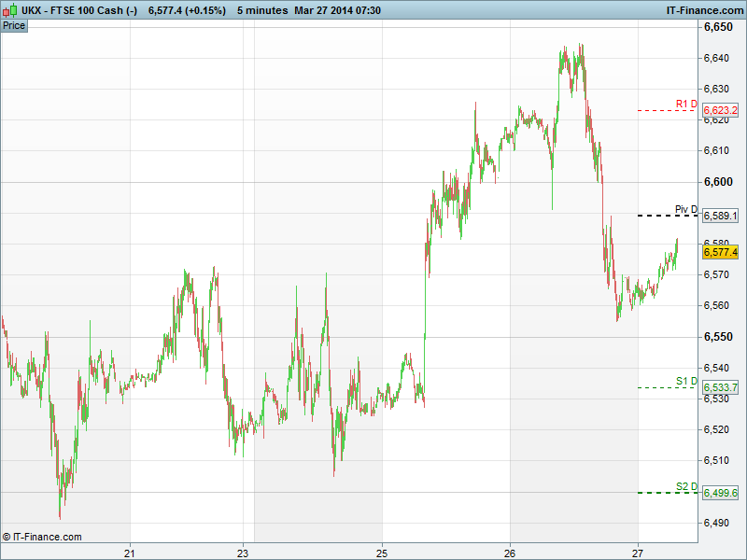Click the IT-Finance.com link at top right

702,9
